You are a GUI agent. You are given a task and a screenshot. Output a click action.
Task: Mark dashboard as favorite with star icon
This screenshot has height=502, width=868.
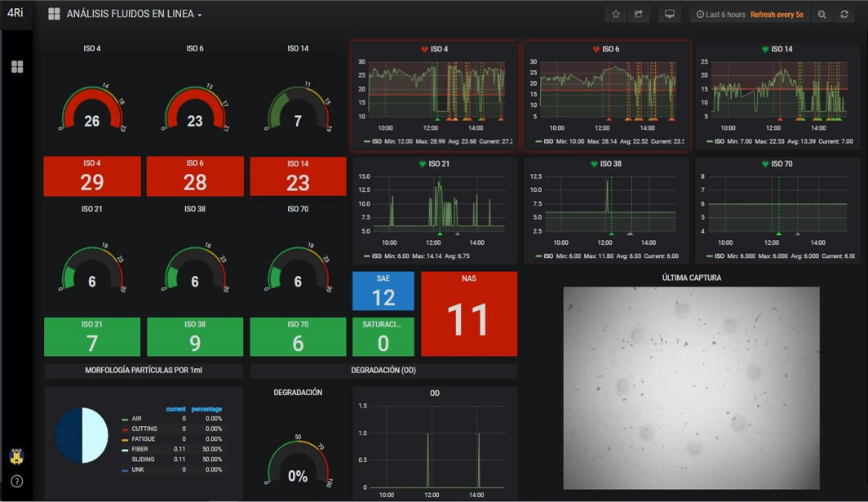616,14
